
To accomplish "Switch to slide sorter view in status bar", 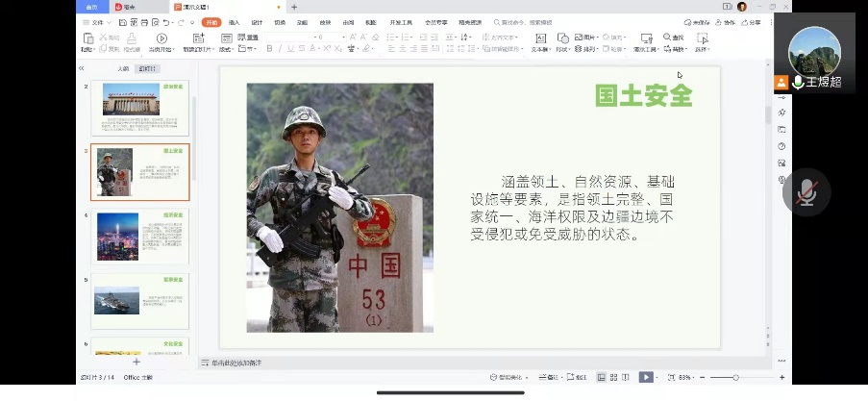I will [614, 378].
